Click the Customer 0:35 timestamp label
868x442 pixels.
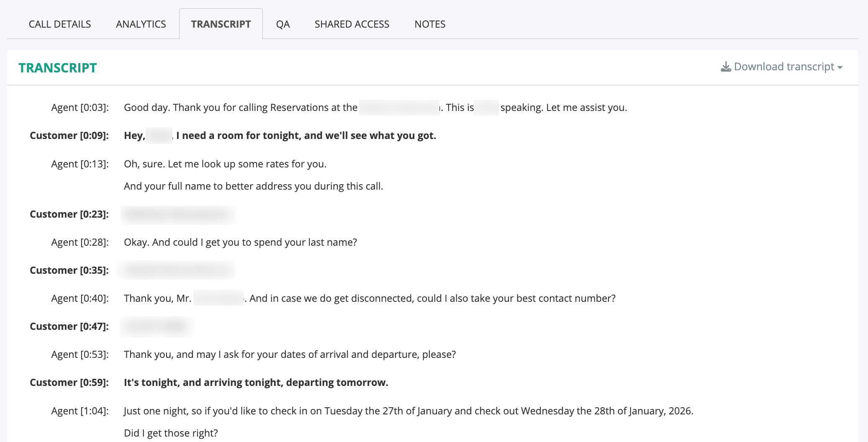point(69,270)
